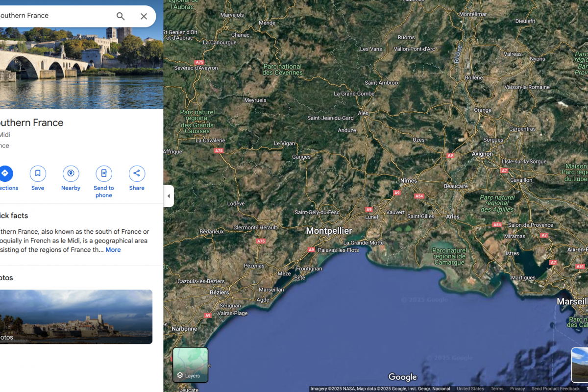Viewport: 588px width, 392px height.
Task: Collapse the side panel arrow
Action: [x=169, y=196]
